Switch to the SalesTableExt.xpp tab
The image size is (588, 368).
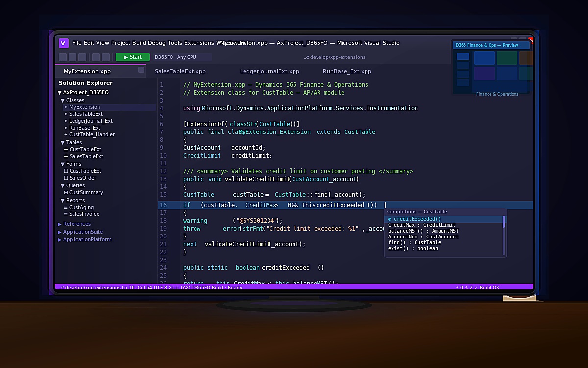tap(180, 71)
